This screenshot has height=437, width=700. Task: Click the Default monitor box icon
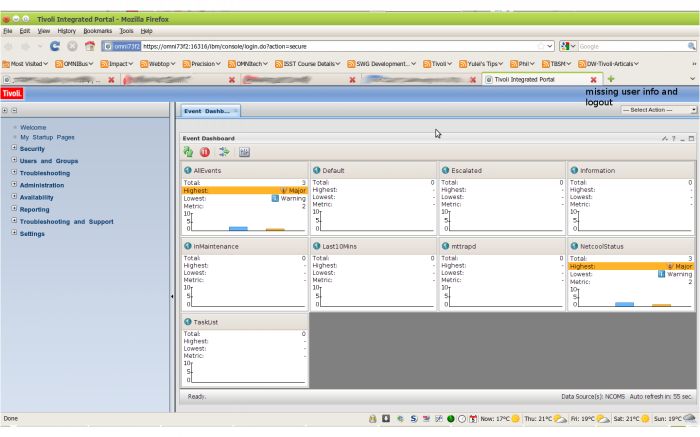coord(317,171)
